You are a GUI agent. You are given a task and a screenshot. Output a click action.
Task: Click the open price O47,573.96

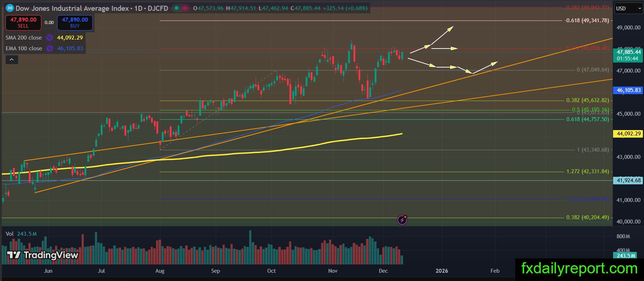coord(208,8)
